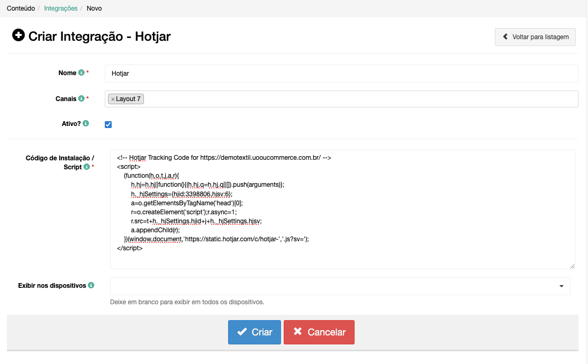This screenshot has height=364, width=588.
Task: Navigate to Conteúdo breadcrumb
Action: (x=21, y=8)
